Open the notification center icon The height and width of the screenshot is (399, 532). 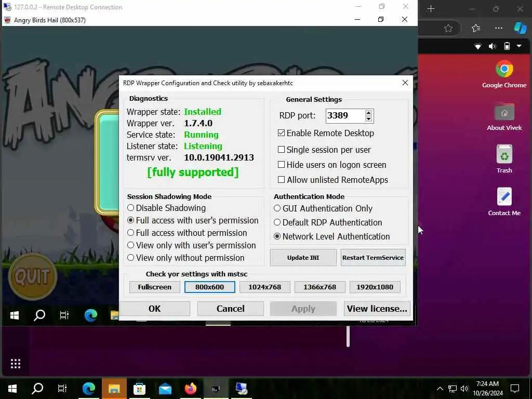pyautogui.click(x=515, y=389)
